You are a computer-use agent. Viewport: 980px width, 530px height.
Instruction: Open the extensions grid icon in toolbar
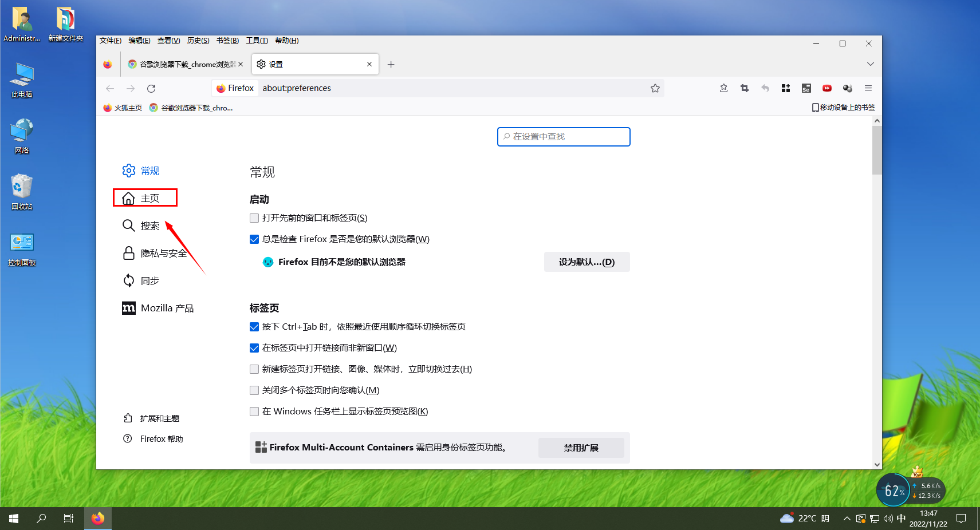[x=785, y=88]
